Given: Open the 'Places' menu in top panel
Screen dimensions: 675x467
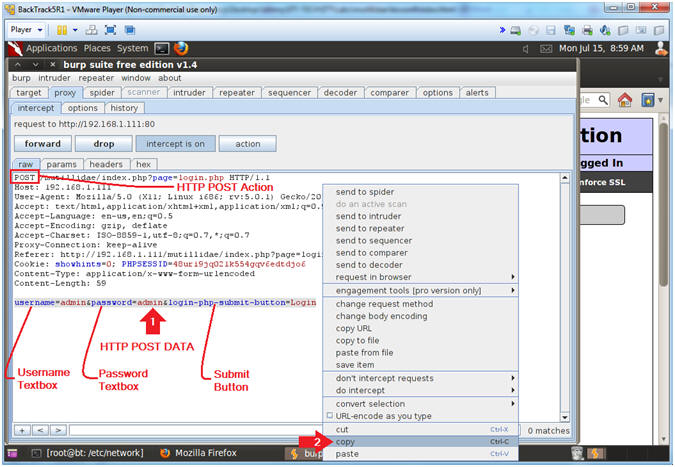Looking at the screenshot, I should point(97,48).
